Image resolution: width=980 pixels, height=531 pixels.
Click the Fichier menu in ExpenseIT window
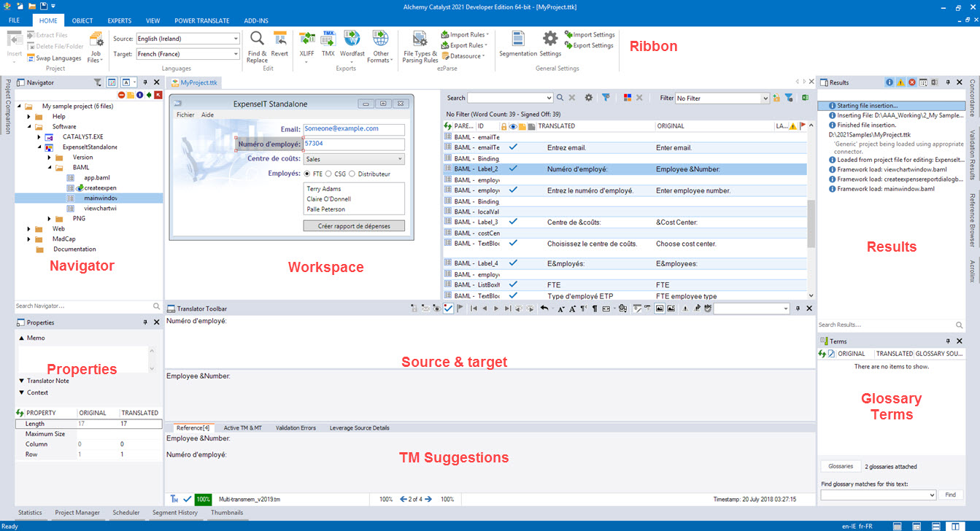(x=185, y=115)
